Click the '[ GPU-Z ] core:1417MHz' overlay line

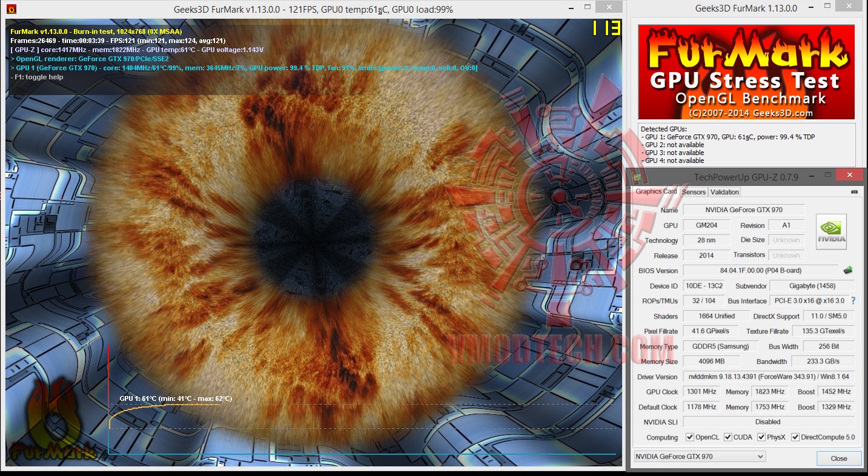coord(137,50)
